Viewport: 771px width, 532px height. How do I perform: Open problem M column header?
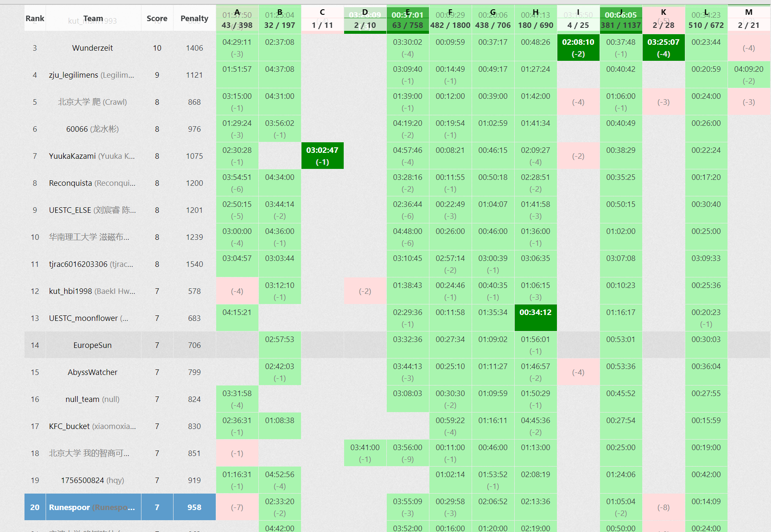tap(749, 19)
